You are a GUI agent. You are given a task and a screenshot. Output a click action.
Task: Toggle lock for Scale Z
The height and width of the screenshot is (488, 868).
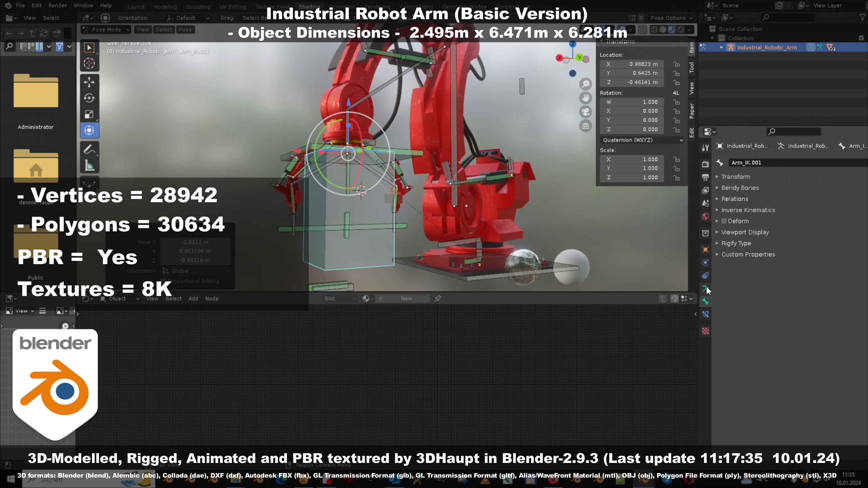676,178
